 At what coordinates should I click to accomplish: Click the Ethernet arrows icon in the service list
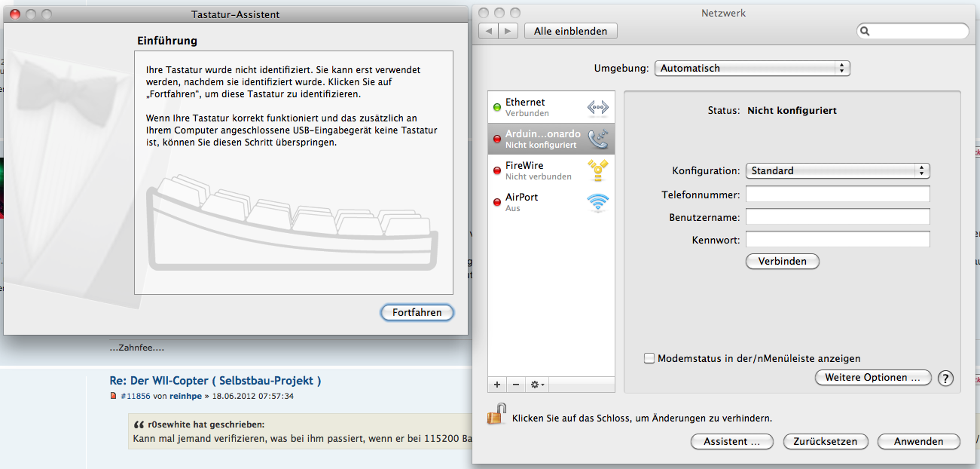click(x=598, y=107)
